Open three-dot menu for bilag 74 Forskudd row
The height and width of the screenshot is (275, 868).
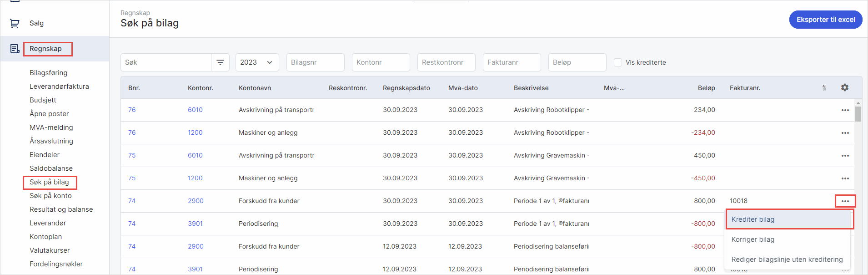(845, 201)
